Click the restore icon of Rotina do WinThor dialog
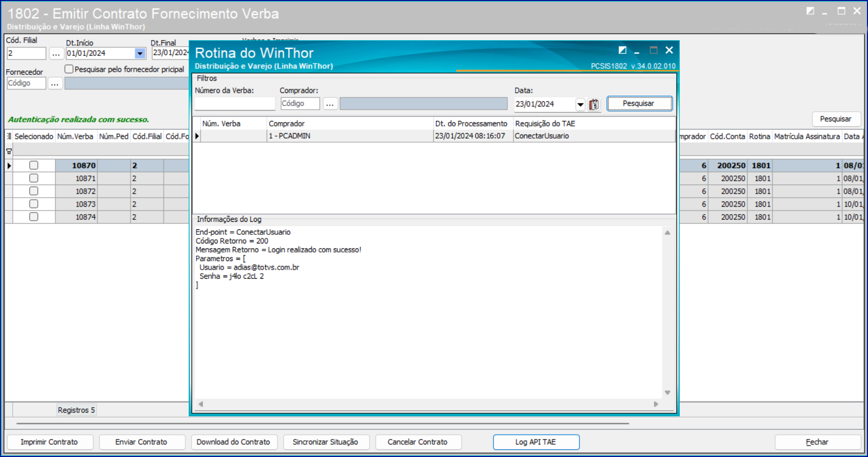Viewport: 868px width, 457px height. point(622,50)
